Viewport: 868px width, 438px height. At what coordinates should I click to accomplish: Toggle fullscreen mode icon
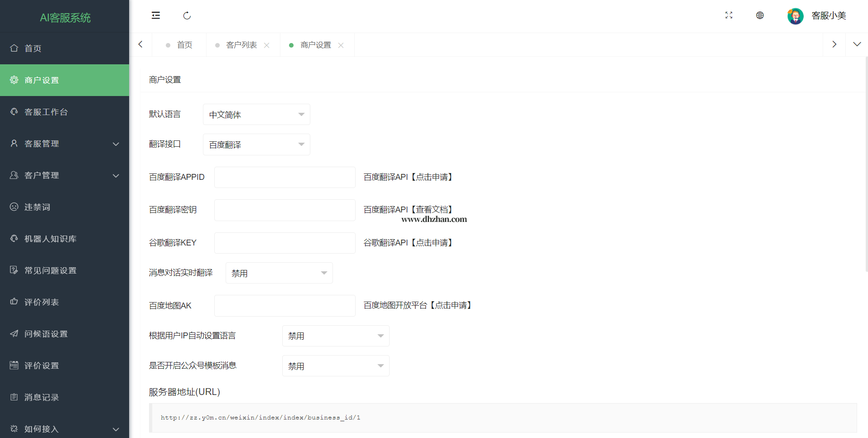(x=728, y=15)
